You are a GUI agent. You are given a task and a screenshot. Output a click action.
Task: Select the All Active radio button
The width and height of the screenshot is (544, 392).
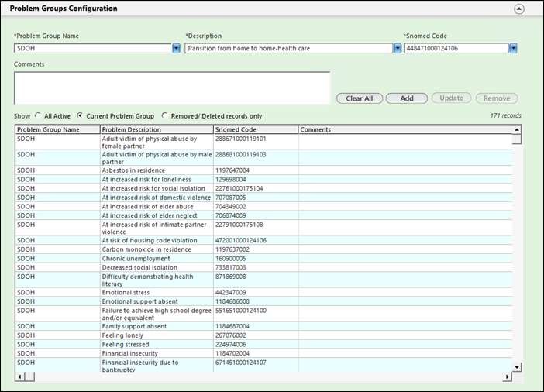(38, 115)
